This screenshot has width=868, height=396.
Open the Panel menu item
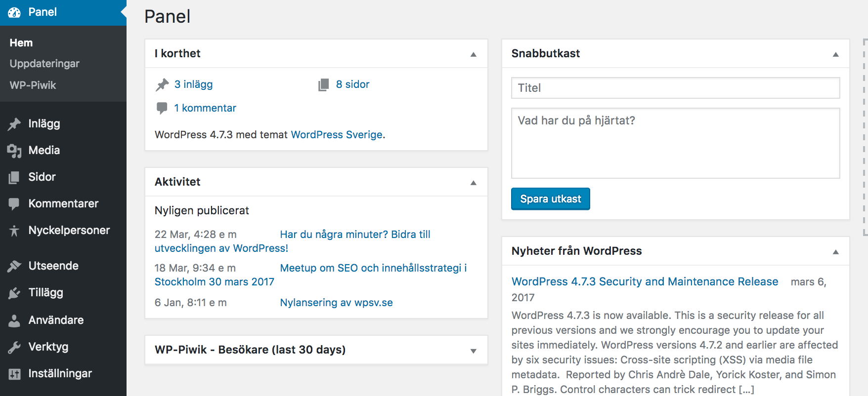click(x=63, y=12)
